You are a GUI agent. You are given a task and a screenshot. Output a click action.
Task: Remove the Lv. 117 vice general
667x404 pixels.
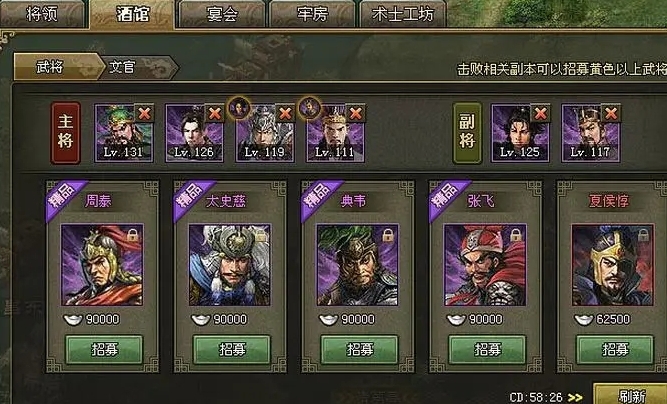tap(611, 114)
